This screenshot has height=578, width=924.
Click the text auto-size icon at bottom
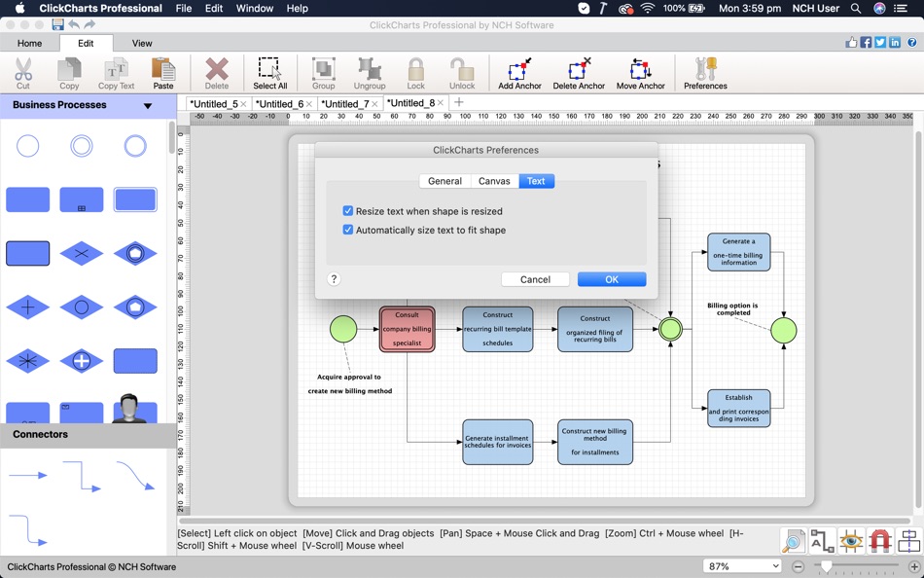point(822,541)
